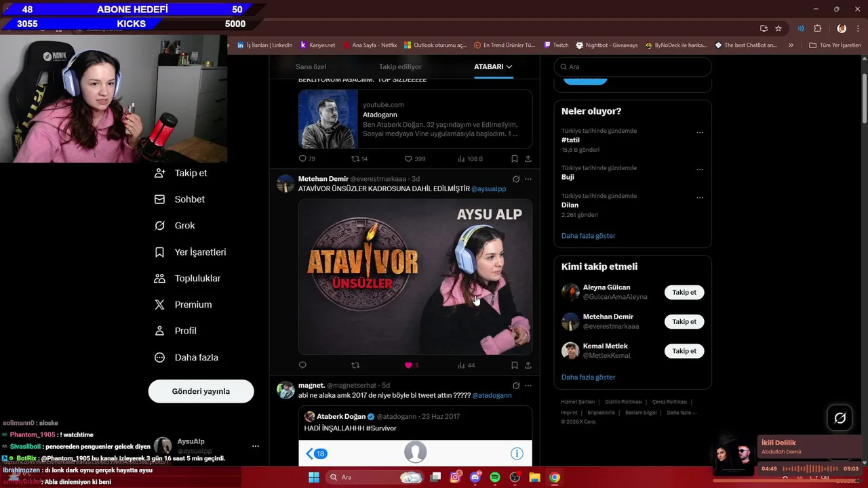Image resolution: width=868 pixels, height=488 pixels.
Task: Open more options on Metehan Demir post
Action: click(x=528, y=179)
